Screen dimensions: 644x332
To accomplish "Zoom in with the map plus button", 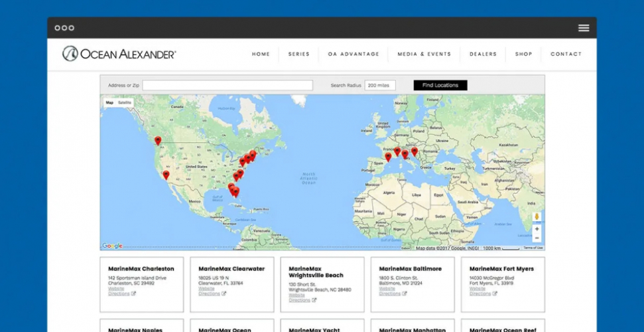I will coord(537,228).
